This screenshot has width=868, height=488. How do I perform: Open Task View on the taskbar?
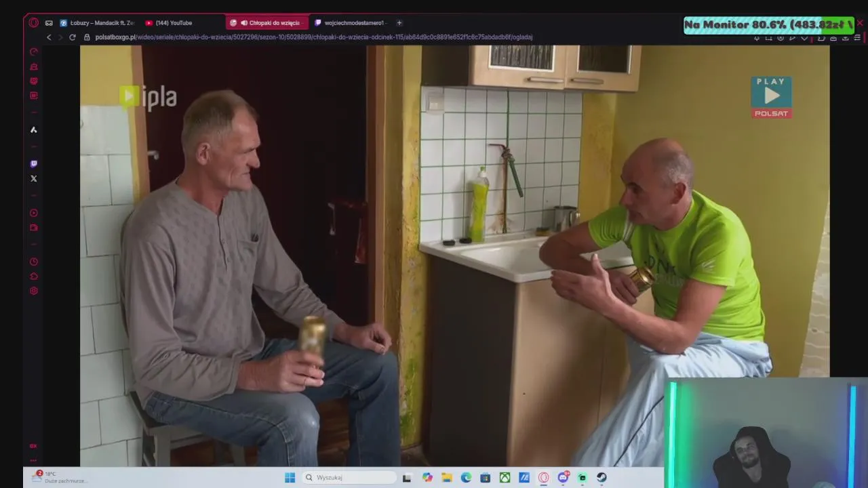(407, 478)
